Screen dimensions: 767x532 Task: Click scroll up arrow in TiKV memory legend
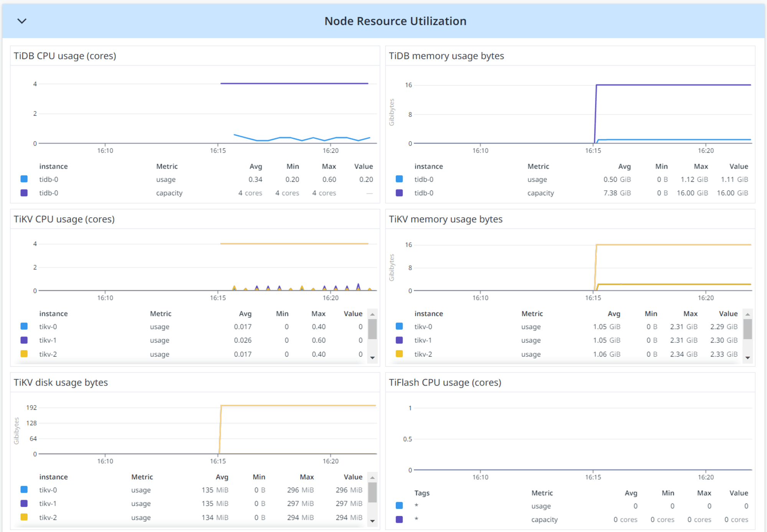[747, 314]
